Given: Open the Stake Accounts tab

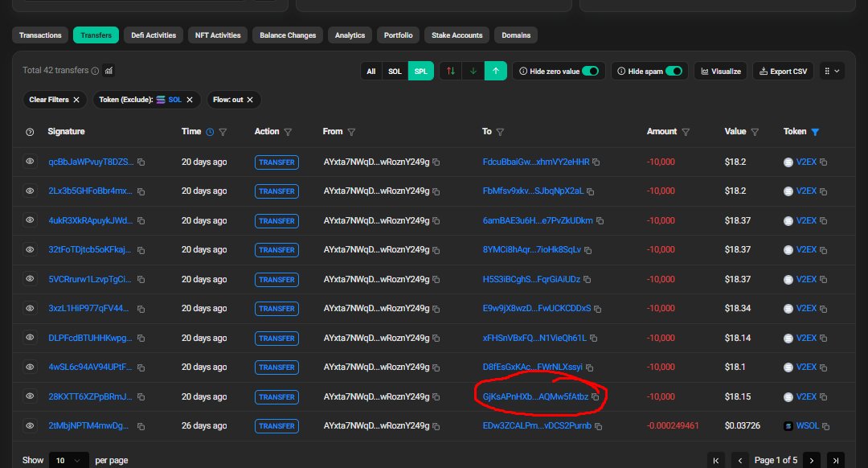Looking at the screenshot, I should 457,35.
